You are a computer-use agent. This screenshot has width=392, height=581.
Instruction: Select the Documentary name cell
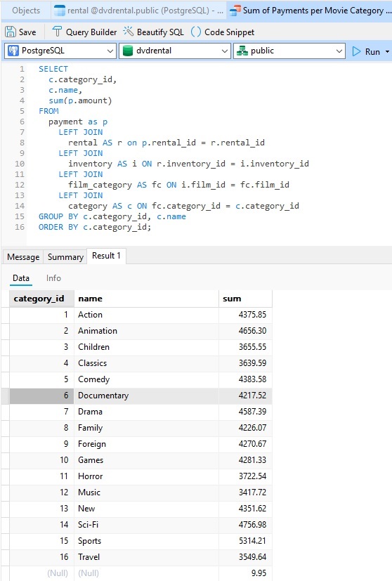click(x=146, y=396)
